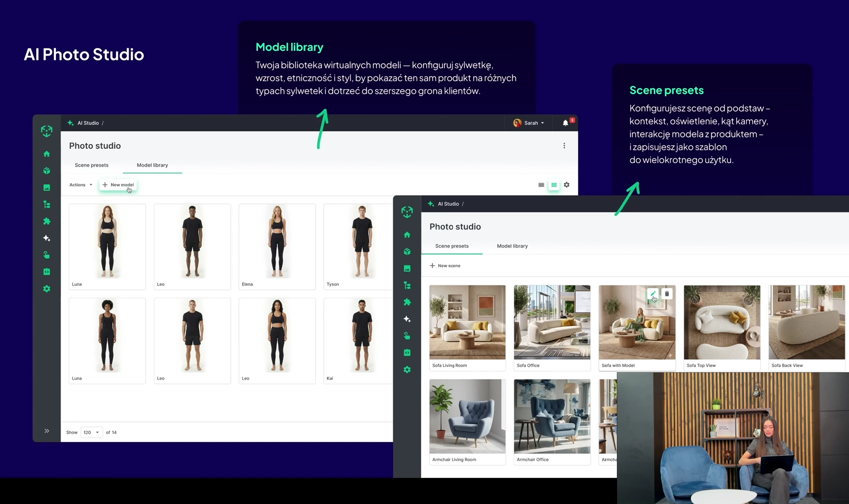Click New model button
849x504 pixels.
click(x=118, y=185)
